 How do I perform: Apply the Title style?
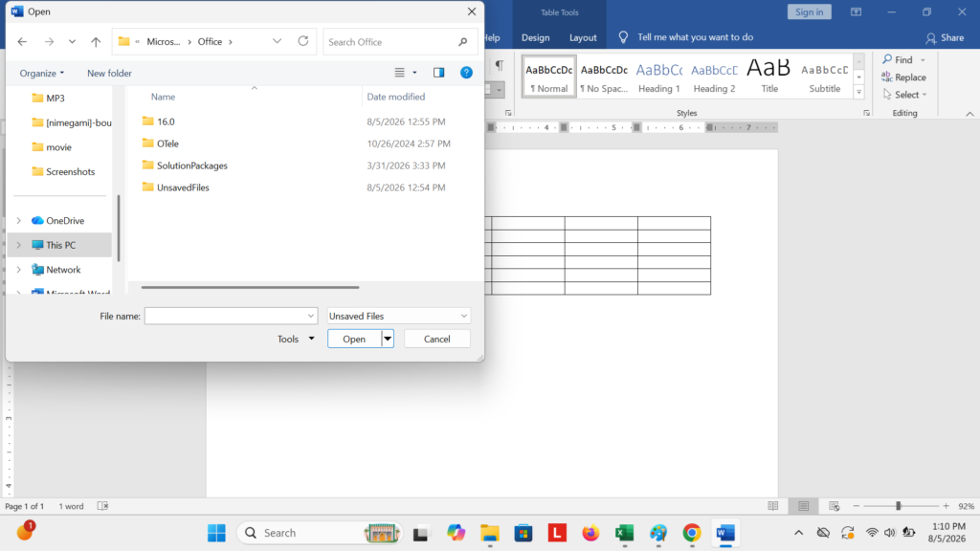[769, 77]
